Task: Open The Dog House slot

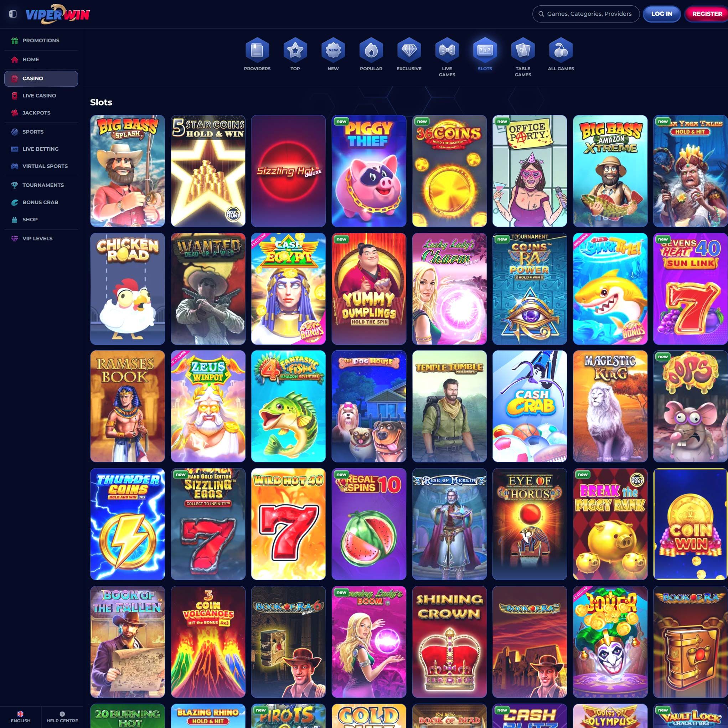Action: coord(369,406)
